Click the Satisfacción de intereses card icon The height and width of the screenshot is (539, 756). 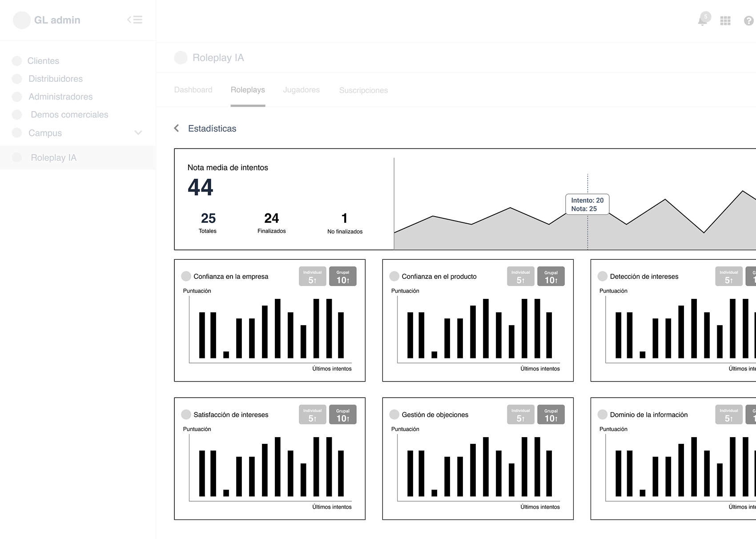[186, 414]
